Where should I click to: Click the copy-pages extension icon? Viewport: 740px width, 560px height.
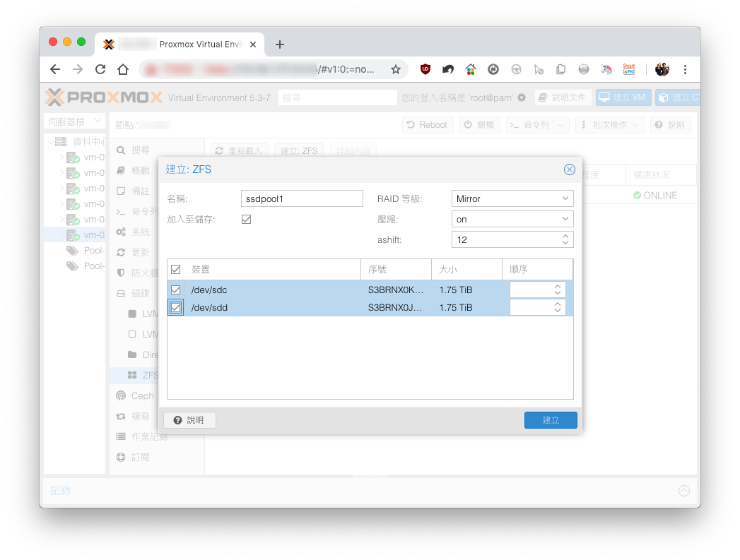[560, 69]
